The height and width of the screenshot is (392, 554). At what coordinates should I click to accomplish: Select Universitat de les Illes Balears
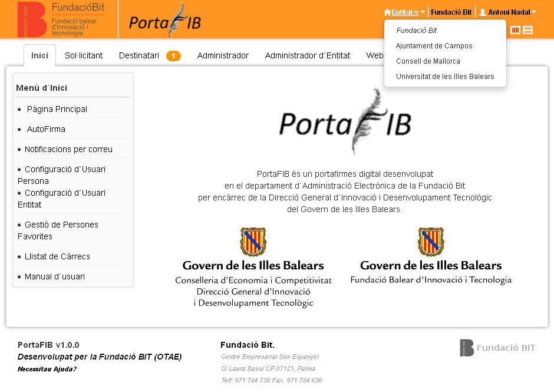[x=445, y=77]
